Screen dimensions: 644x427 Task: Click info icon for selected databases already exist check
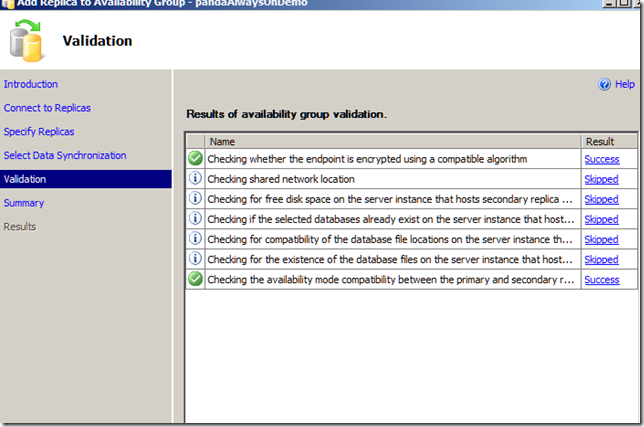point(196,219)
